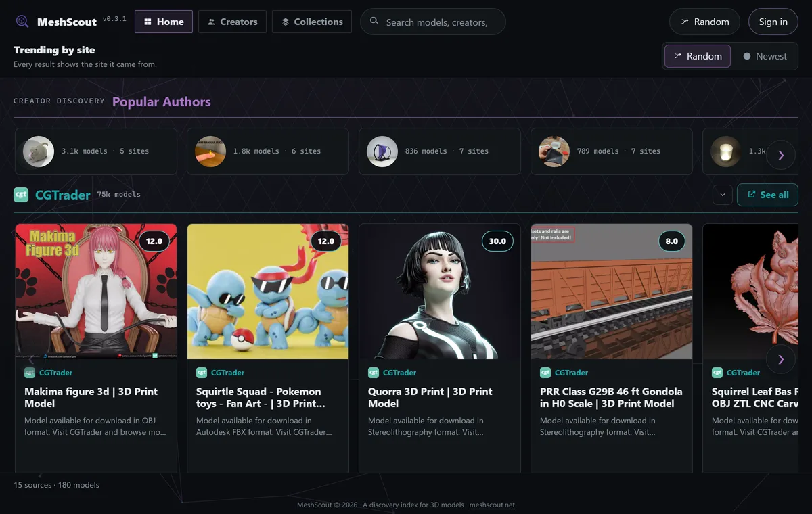This screenshot has width=812, height=514.
Task: Go to the Creators tab
Action: (x=232, y=22)
